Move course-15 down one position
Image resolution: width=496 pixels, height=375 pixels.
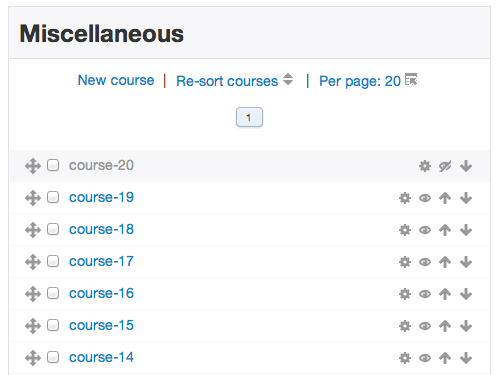tap(466, 326)
